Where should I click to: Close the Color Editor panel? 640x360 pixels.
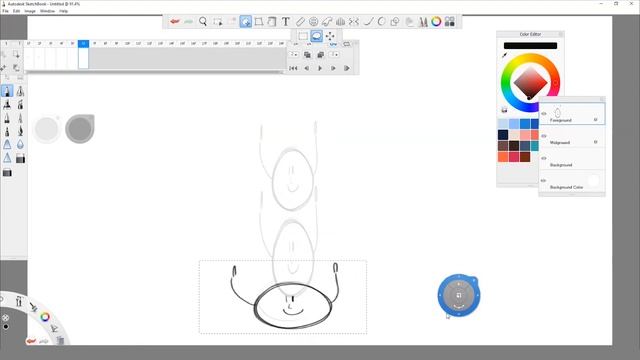tap(560, 34)
